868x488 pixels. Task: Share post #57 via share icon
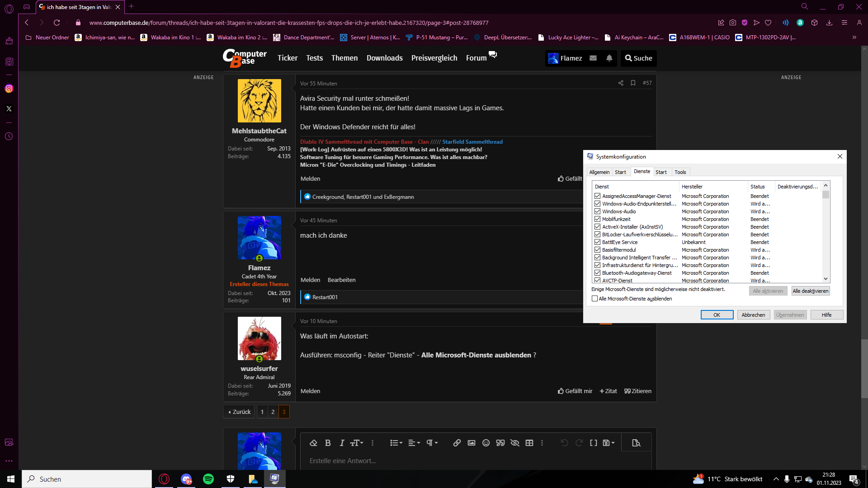point(621,83)
